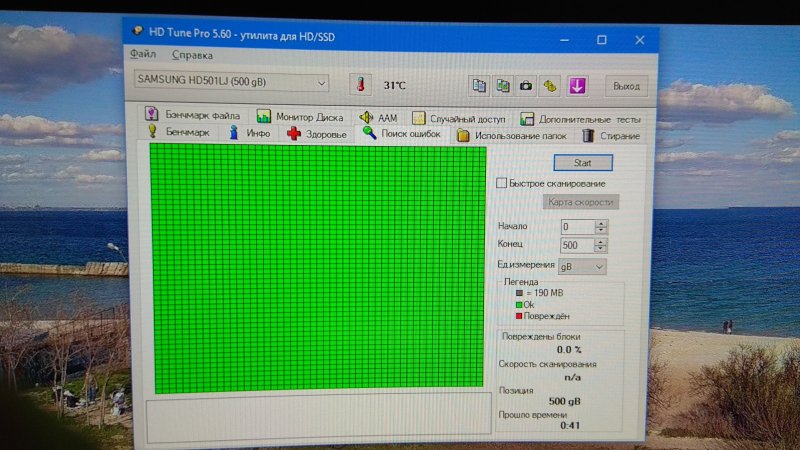Open the Стирание tab
The image size is (800, 450).
coord(612,136)
